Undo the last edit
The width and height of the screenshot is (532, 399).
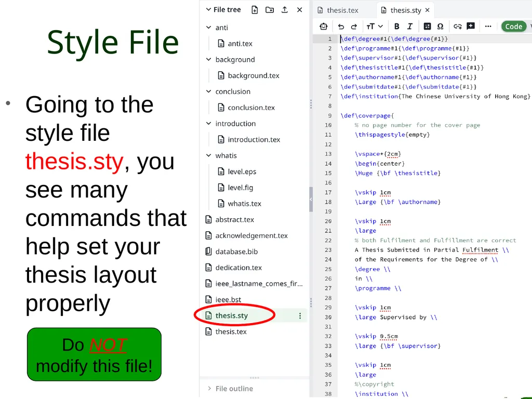click(x=341, y=26)
